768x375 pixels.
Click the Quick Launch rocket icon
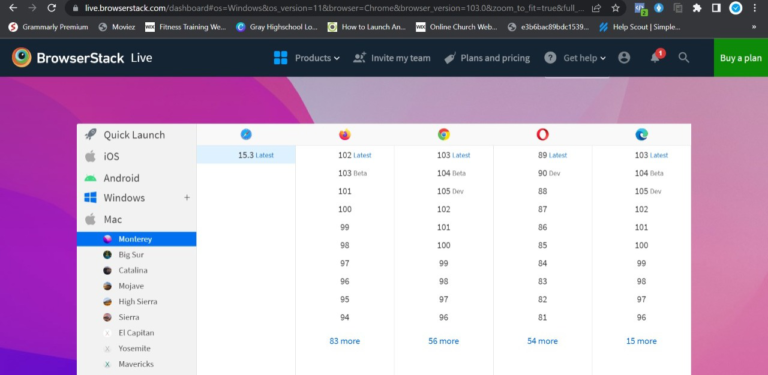[x=91, y=135]
